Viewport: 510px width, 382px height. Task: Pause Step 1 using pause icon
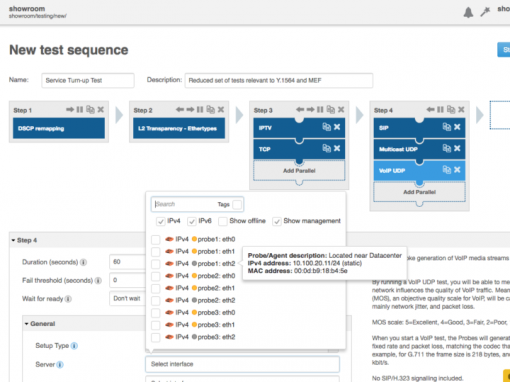(80, 110)
